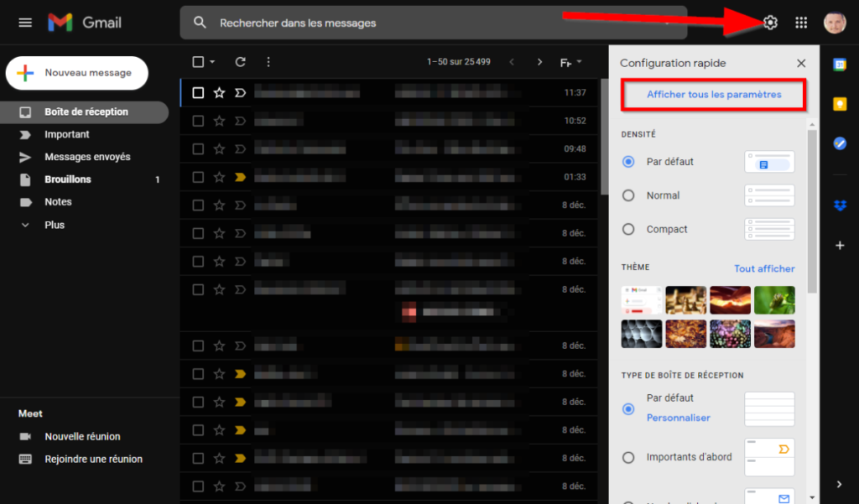Expand the Plus section in the sidebar

(54, 225)
